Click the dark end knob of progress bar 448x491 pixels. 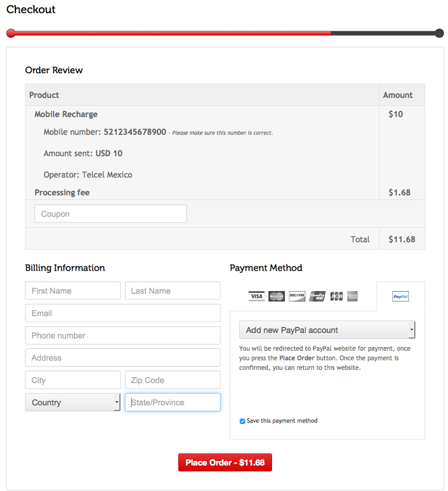439,33
